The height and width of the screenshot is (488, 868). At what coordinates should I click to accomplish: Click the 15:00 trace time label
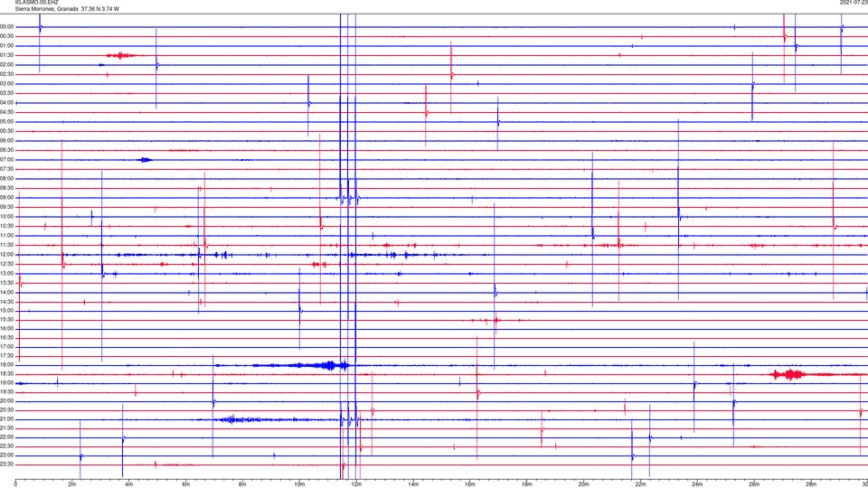7,310
